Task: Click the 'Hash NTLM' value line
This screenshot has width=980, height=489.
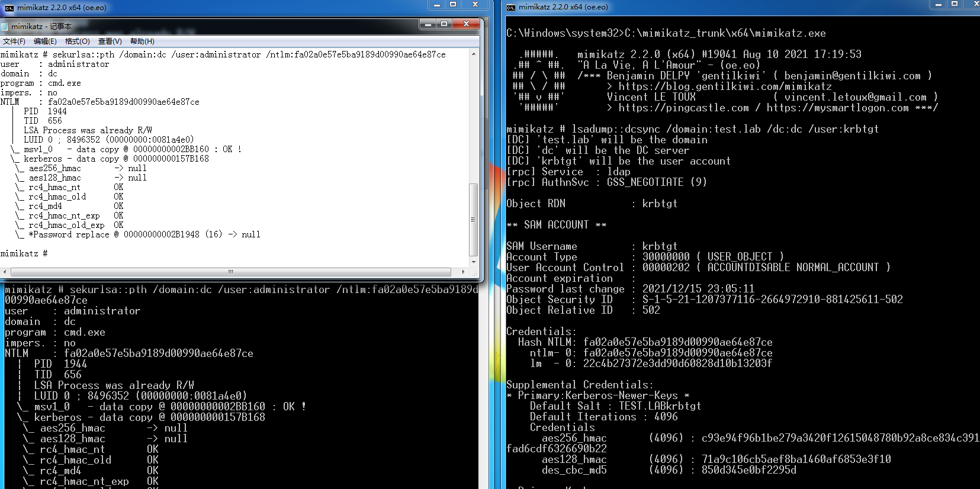Action: point(645,342)
